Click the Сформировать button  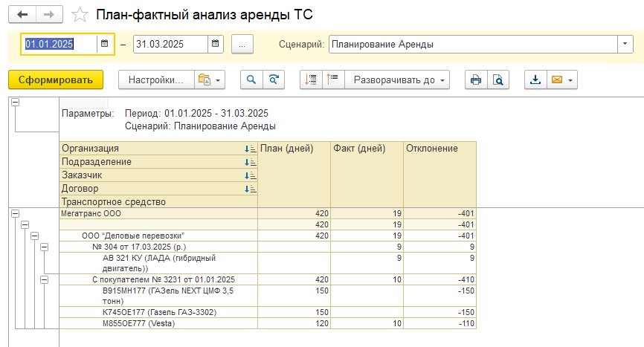56,80
